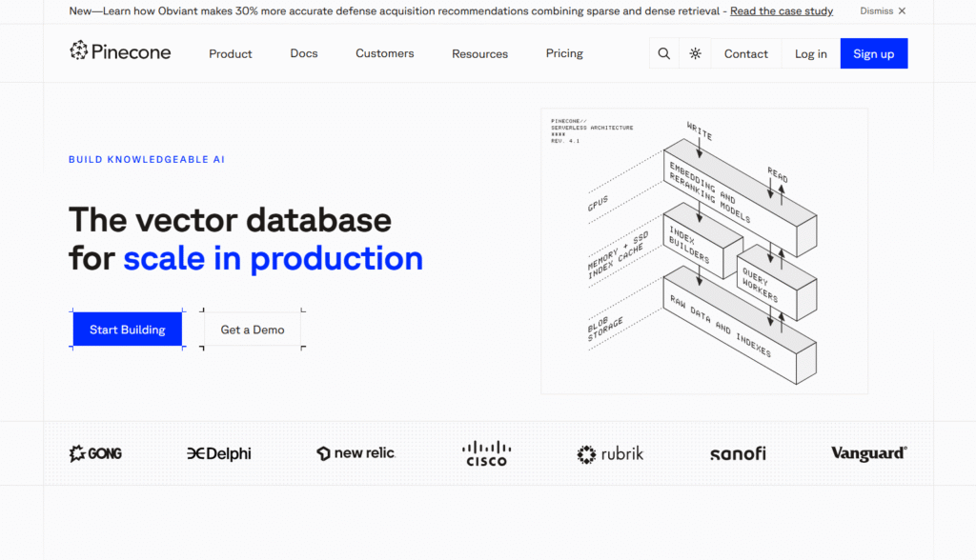Click the Cisco logo

[x=487, y=453]
